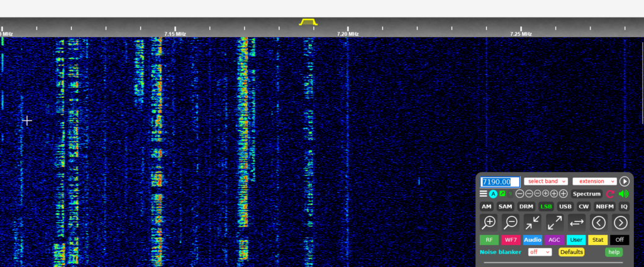Switch demodulation mode to AM
The image size is (644, 267).
pyautogui.click(x=486, y=207)
